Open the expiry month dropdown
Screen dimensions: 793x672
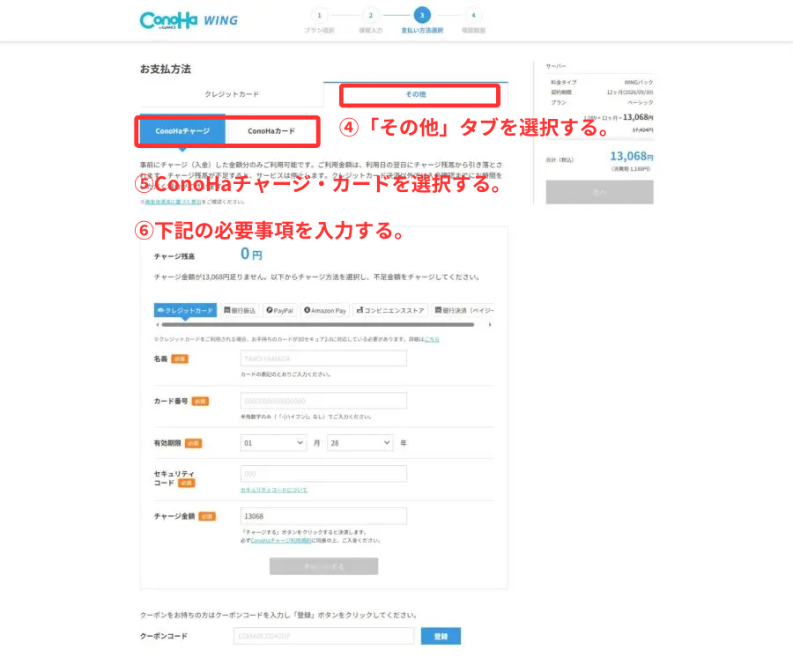pos(273,443)
